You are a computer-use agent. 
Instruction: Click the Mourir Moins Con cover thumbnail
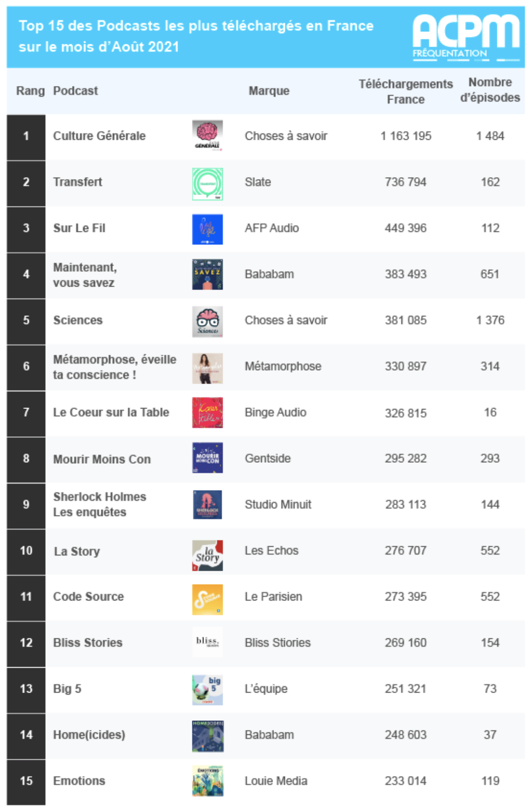(x=207, y=458)
